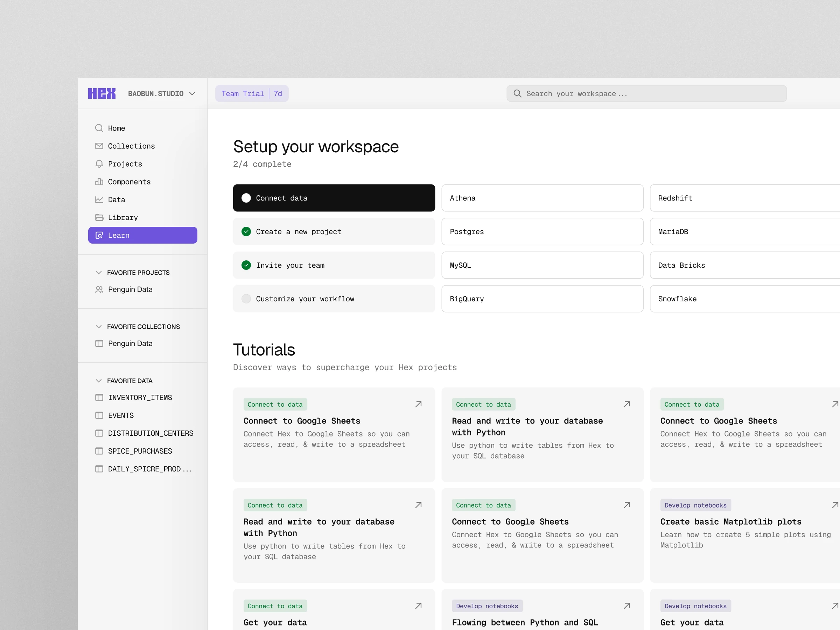Image resolution: width=840 pixels, height=630 pixels.
Task: Open Collections in the sidebar
Action: point(143,146)
